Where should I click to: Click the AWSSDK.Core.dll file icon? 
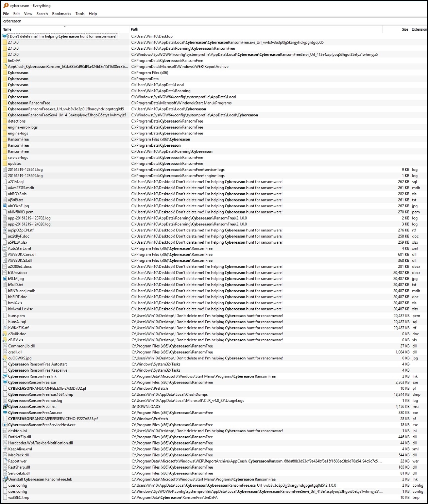5,255
